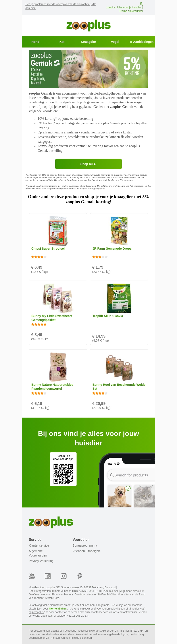Open the Instagram social icon
Image resolution: width=177 pixels, height=644 pixels.
[63, 576]
